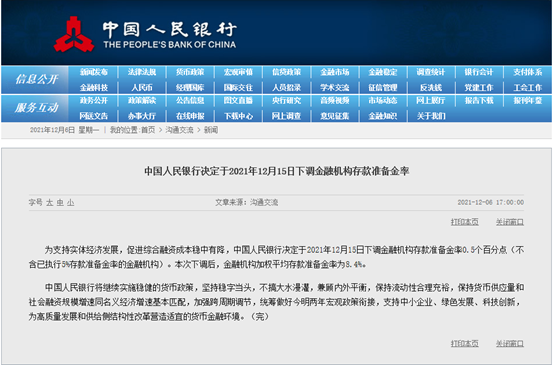This screenshot has width=553, height=365.
Task: Open the 货币政策 menu item
Action: click(x=190, y=72)
